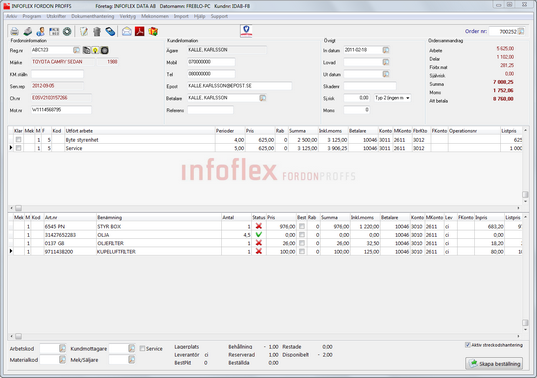Viewport: 537px width, 378px height.
Task: Click the trash can toolbar icon
Action: pyautogui.click(x=97, y=32)
